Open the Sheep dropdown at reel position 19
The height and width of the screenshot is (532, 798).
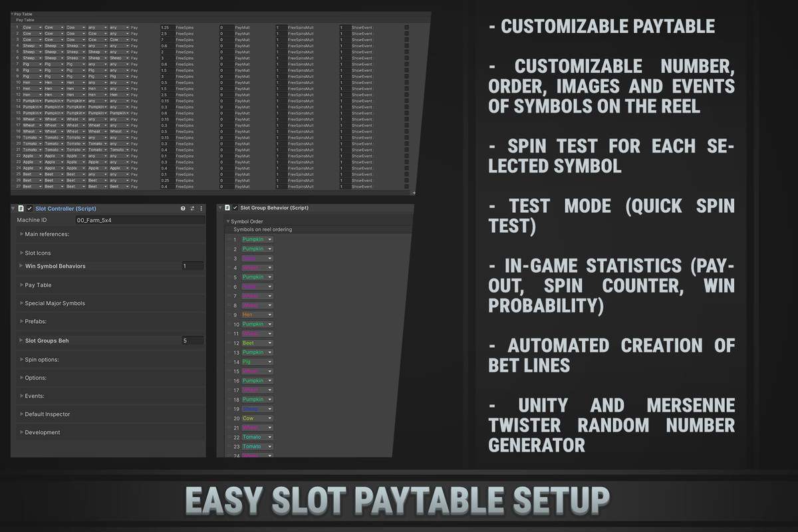(x=257, y=409)
